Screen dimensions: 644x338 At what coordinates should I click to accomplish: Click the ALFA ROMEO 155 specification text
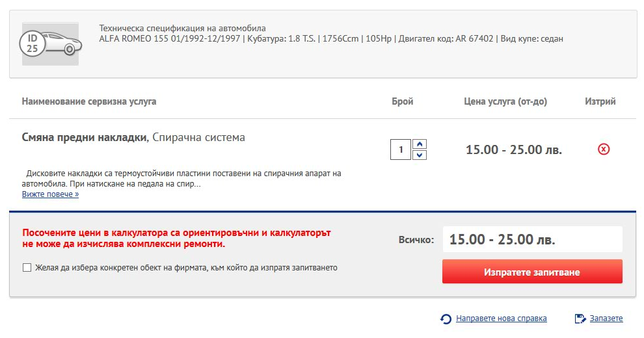pos(331,38)
